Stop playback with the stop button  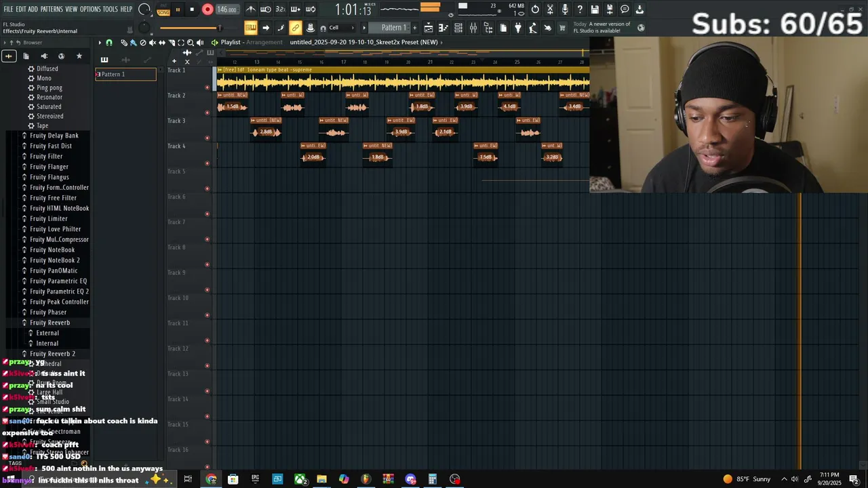[192, 9]
